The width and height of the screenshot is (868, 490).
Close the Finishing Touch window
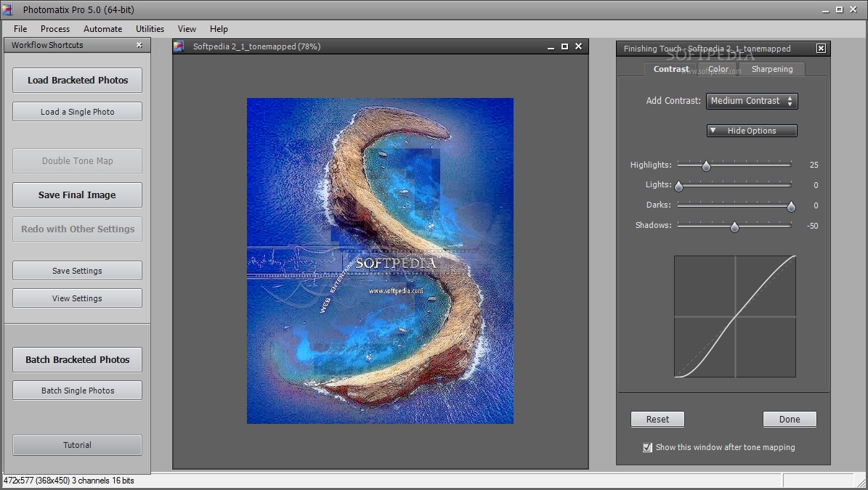[821, 49]
